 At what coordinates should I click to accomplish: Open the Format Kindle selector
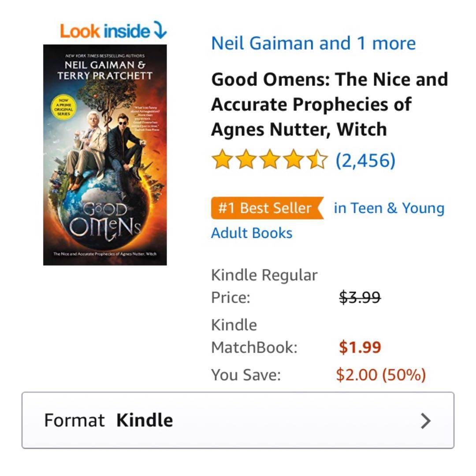pos(238,420)
